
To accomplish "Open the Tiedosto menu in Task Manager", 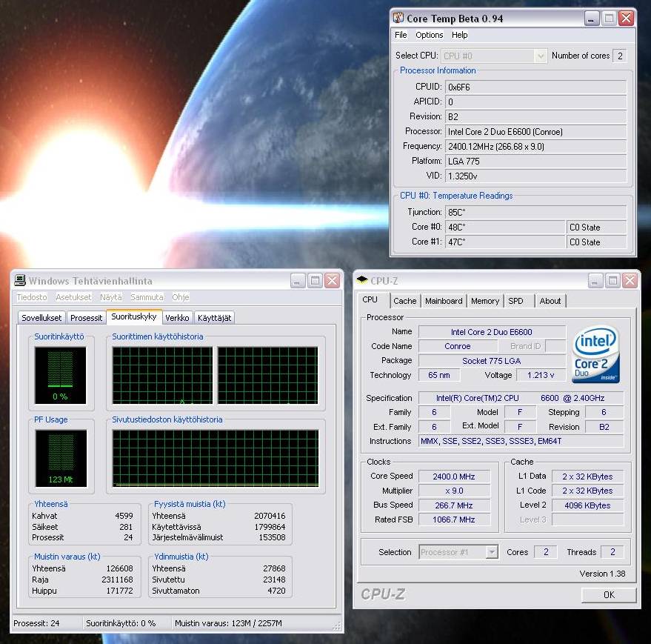I will (32, 297).
